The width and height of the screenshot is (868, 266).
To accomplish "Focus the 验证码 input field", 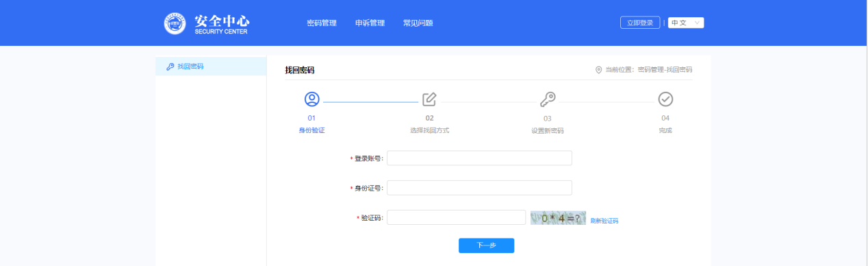I will (456, 217).
